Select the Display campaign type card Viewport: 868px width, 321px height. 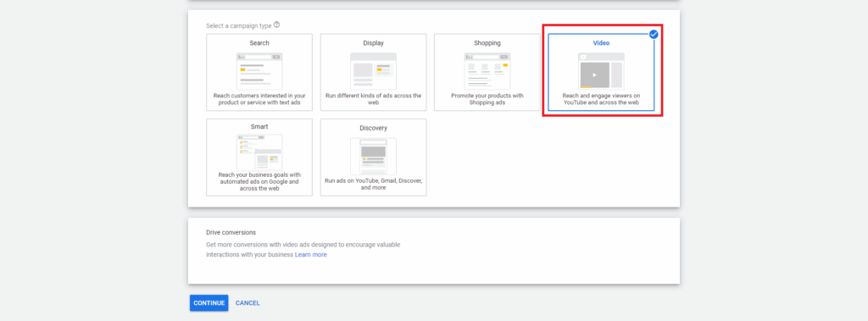373,73
